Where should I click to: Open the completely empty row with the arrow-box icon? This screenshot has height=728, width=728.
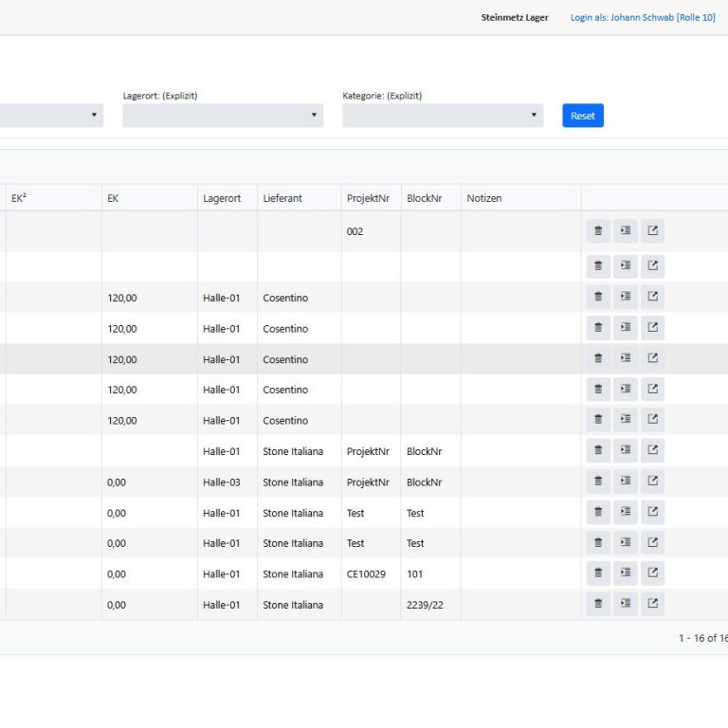(x=653, y=266)
